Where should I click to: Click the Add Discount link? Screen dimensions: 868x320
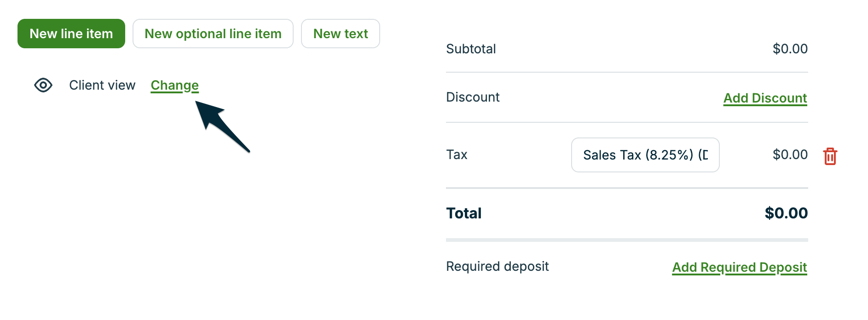click(765, 98)
